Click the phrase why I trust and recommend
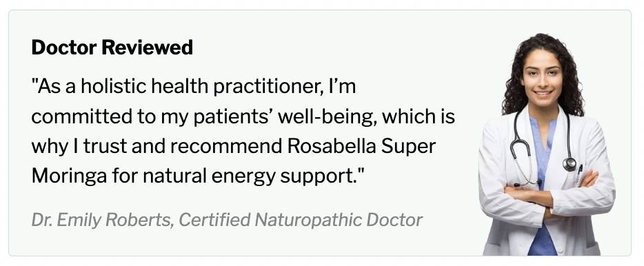 click(157, 147)
